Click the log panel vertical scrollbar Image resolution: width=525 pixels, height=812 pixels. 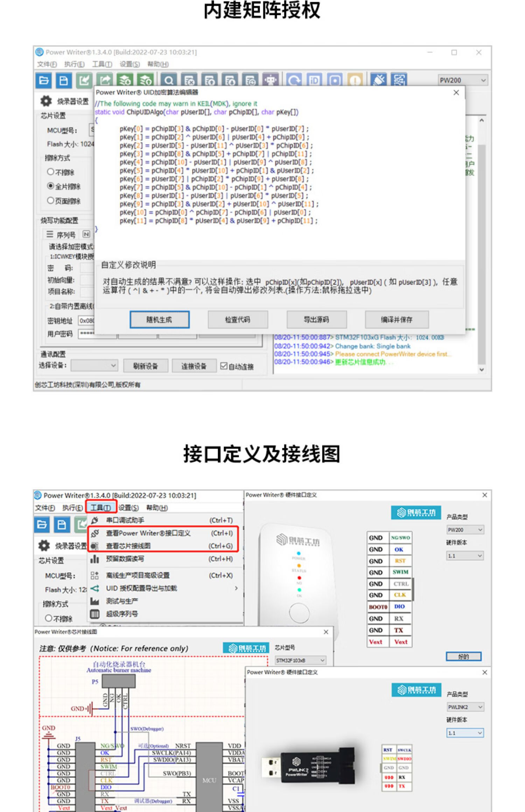tap(482, 245)
